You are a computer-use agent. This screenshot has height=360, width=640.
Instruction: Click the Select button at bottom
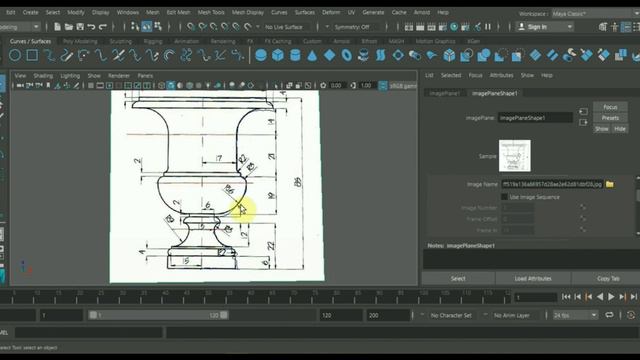(x=458, y=279)
